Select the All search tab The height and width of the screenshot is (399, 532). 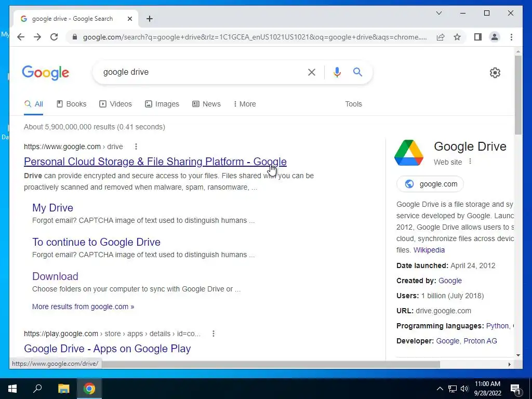pos(33,104)
